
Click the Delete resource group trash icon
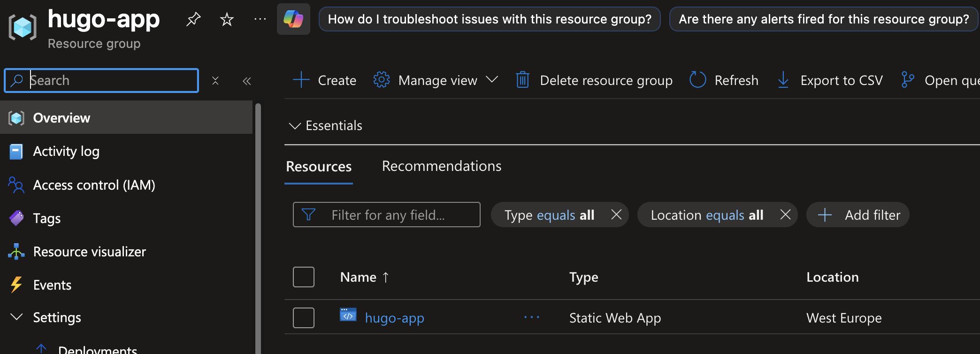[x=523, y=80]
